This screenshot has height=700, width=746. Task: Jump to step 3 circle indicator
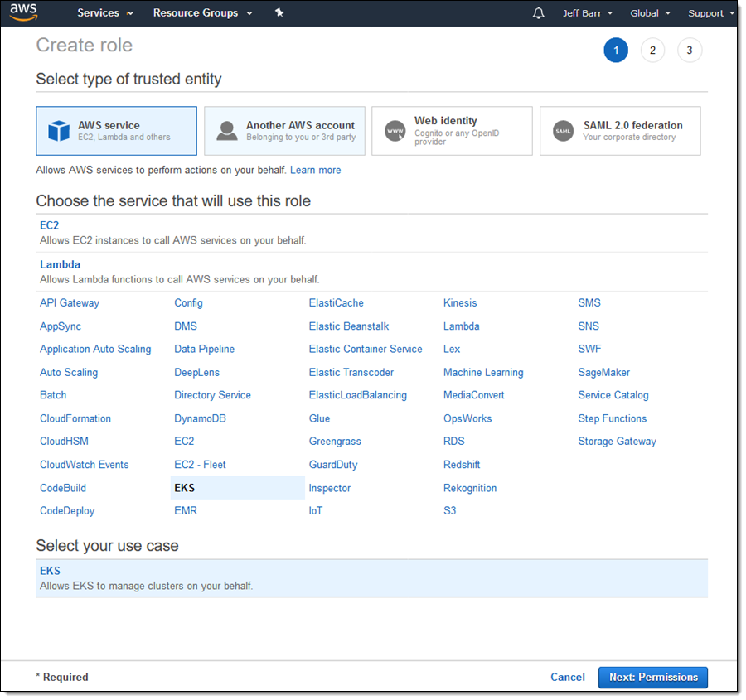(x=689, y=51)
